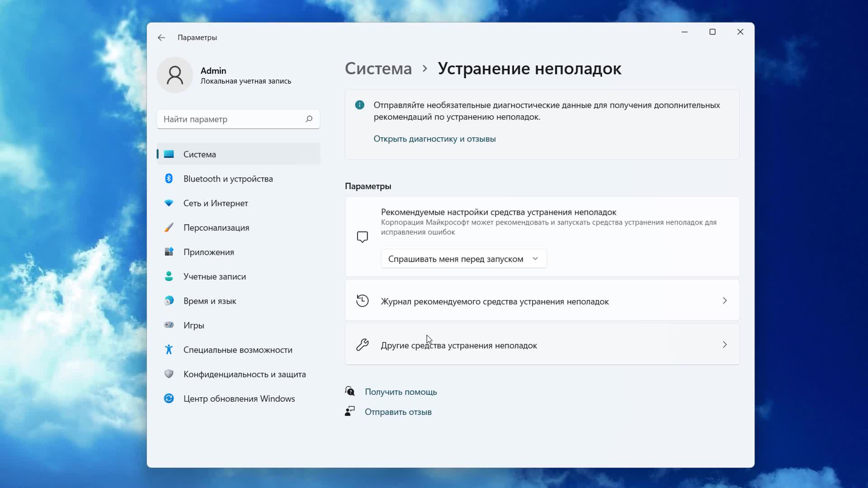The image size is (868, 488).
Task: Click the Отправить отзыв link
Action: [398, 412]
